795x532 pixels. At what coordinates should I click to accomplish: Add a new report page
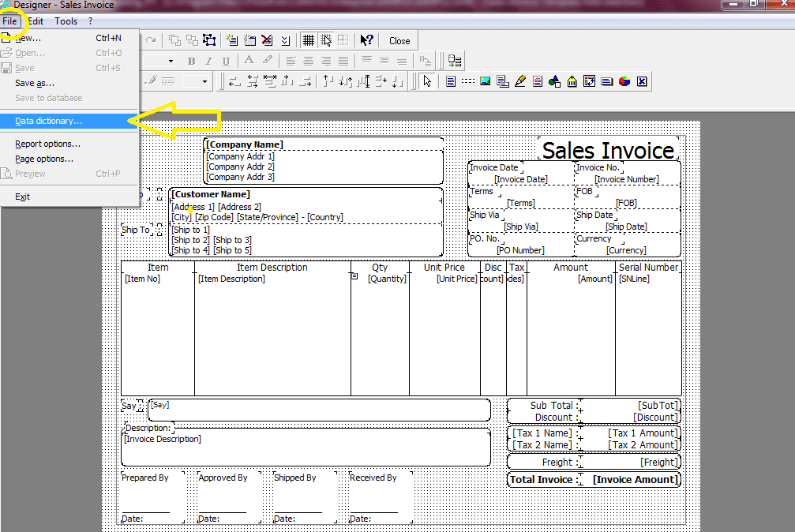pos(231,40)
